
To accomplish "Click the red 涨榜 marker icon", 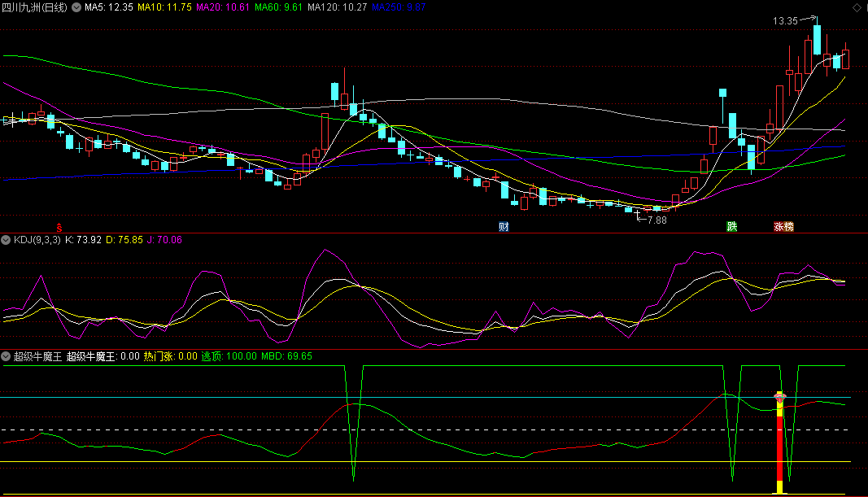I will 783,227.
